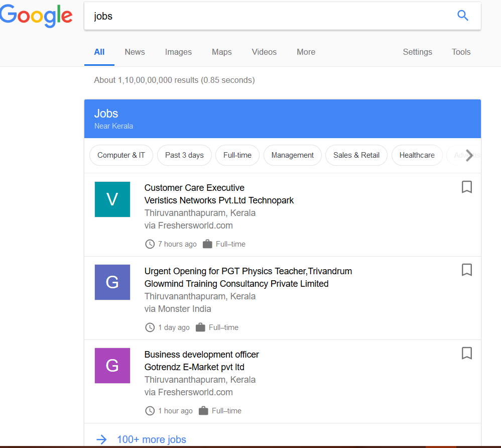
Task: Open Urgent Opening for PGT Physics Teacher listing
Action: click(248, 271)
